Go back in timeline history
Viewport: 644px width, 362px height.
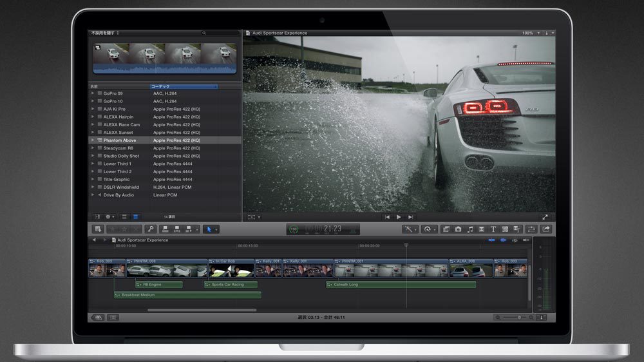pyautogui.click(x=94, y=240)
